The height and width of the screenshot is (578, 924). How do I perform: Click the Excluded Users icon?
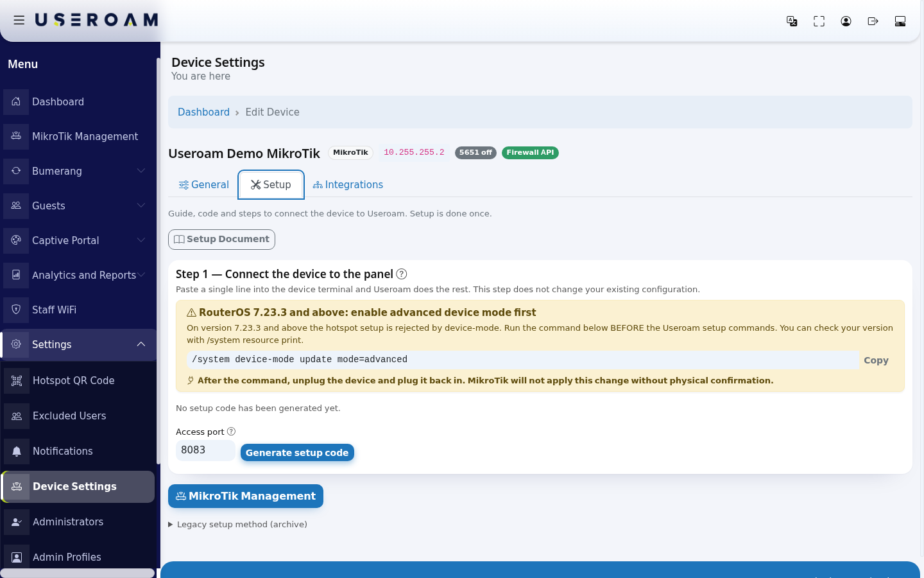[17, 416]
